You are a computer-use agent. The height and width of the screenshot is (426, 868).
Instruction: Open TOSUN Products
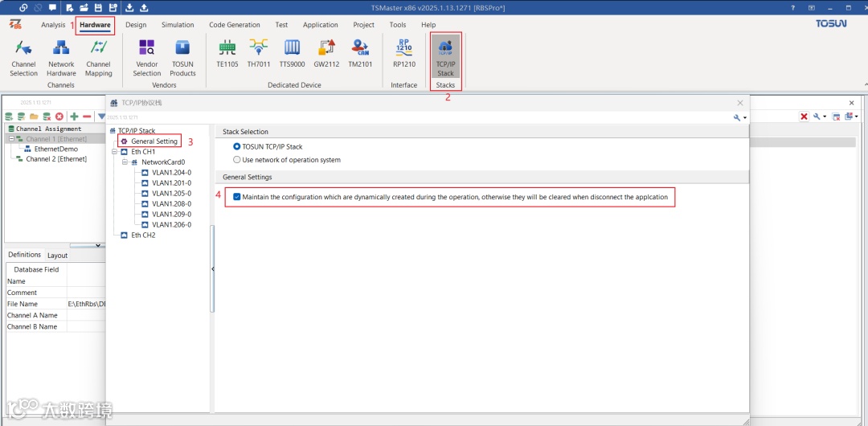[182, 58]
